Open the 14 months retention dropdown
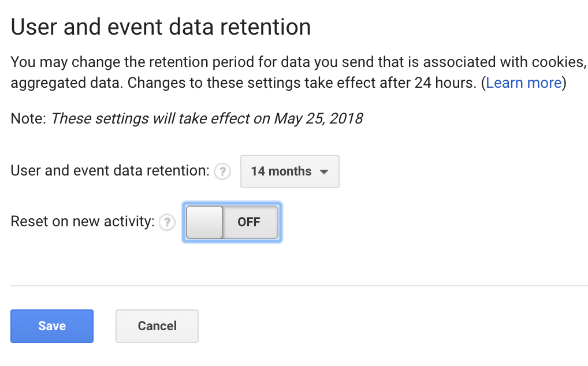The width and height of the screenshot is (588, 366). [x=290, y=171]
